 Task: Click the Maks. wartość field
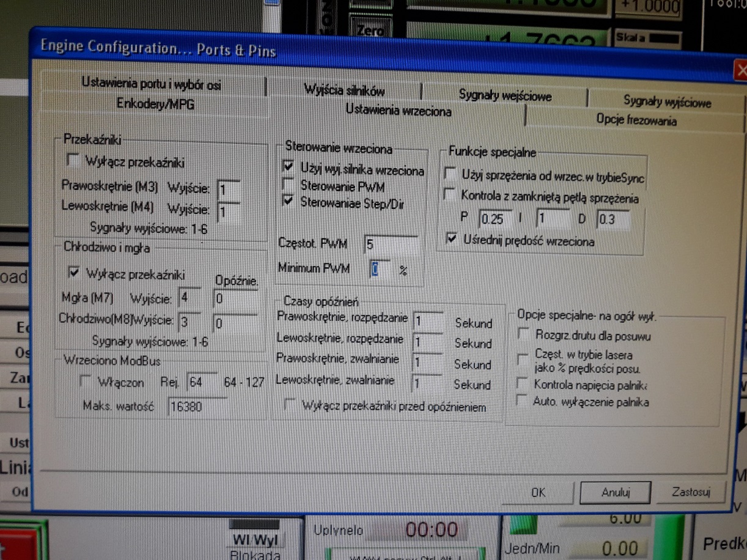click(x=197, y=407)
